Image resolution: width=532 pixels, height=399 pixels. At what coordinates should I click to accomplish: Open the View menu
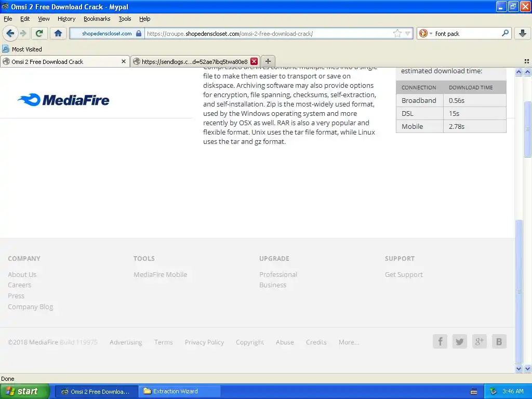click(x=44, y=19)
